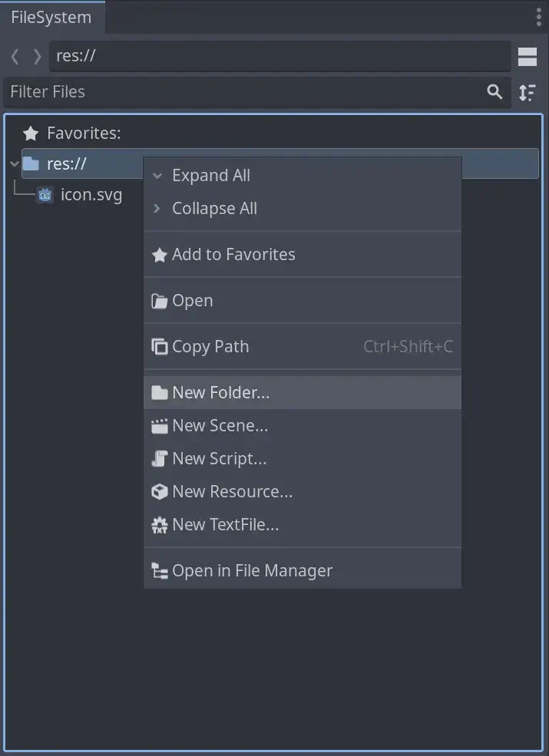This screenshot has width=549, height=756.
Task: Toggle the split mode view icon
Action: [x=528, y=56]
